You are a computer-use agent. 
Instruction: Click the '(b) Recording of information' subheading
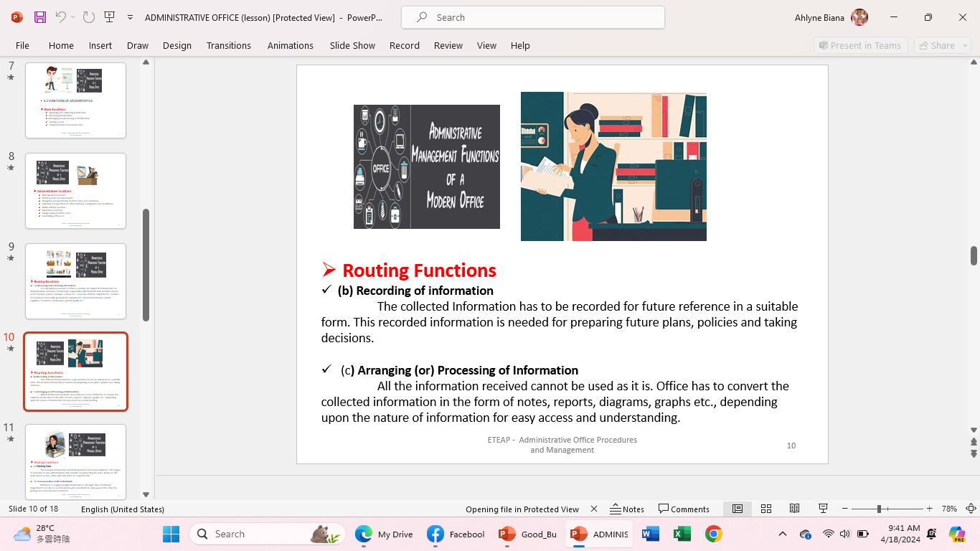[x=415, y=291]
